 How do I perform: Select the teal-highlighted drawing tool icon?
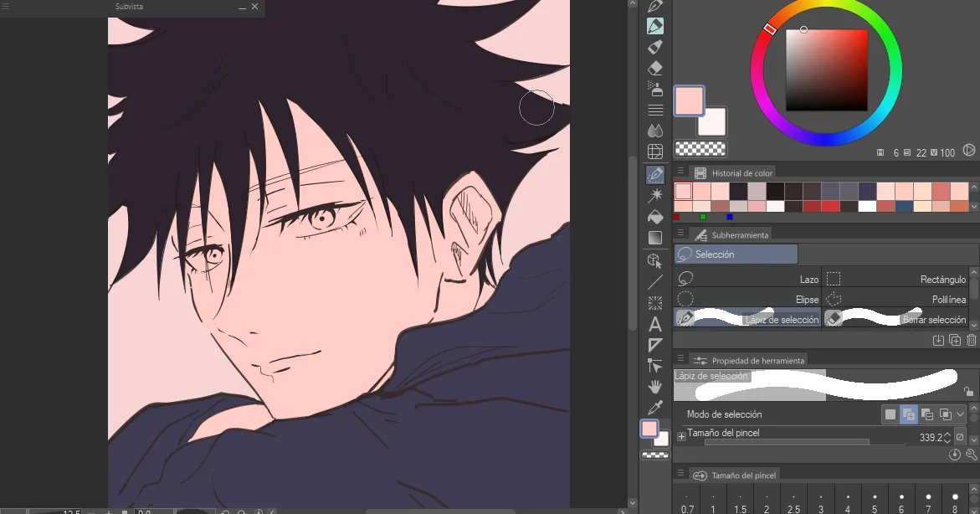[x=655, y=26]
